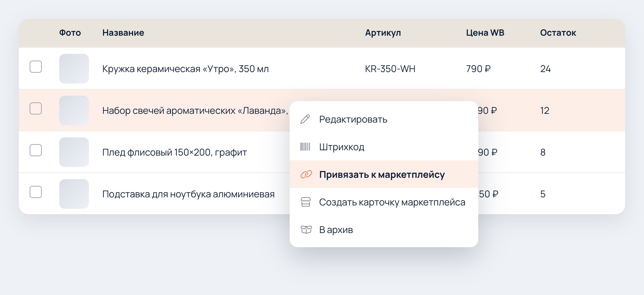
Task: Click product name Плед флисовый 150×200, графит
Action: (x=174, y=153)
